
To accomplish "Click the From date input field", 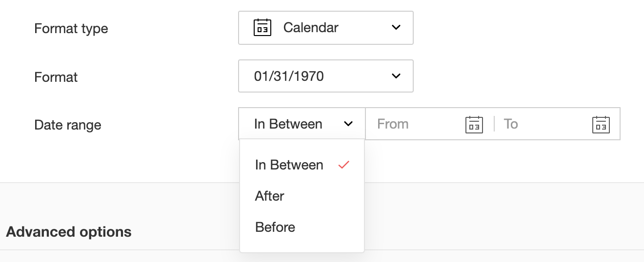I will pyautogui.click(x=415, y=124).
